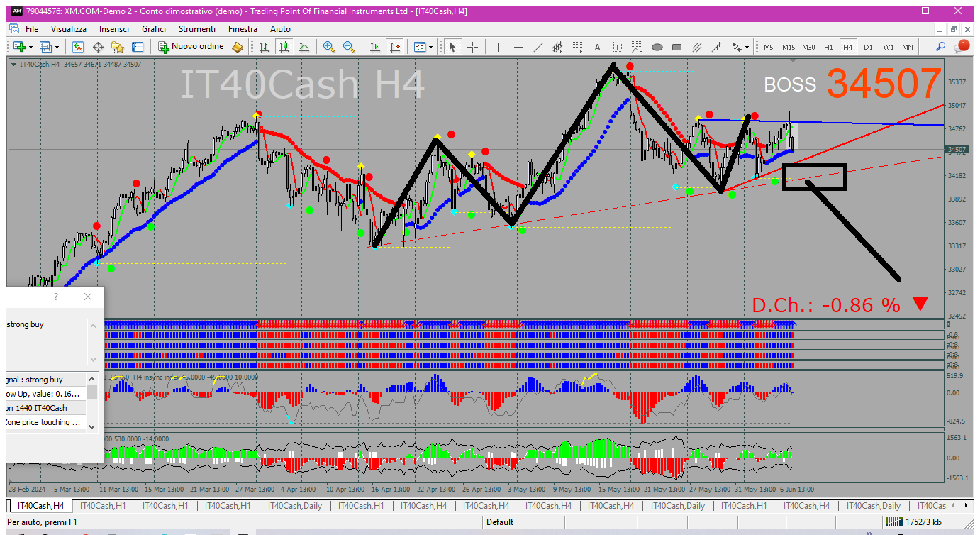Select the H4 timeframe button
Viewport: 980px width, 535px height.
tap(847, 47)
